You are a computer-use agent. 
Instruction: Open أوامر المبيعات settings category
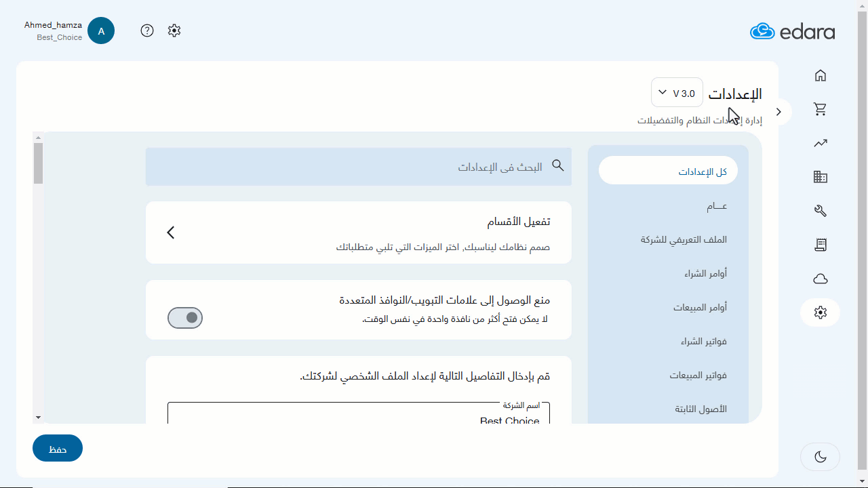tap(700, 308)
